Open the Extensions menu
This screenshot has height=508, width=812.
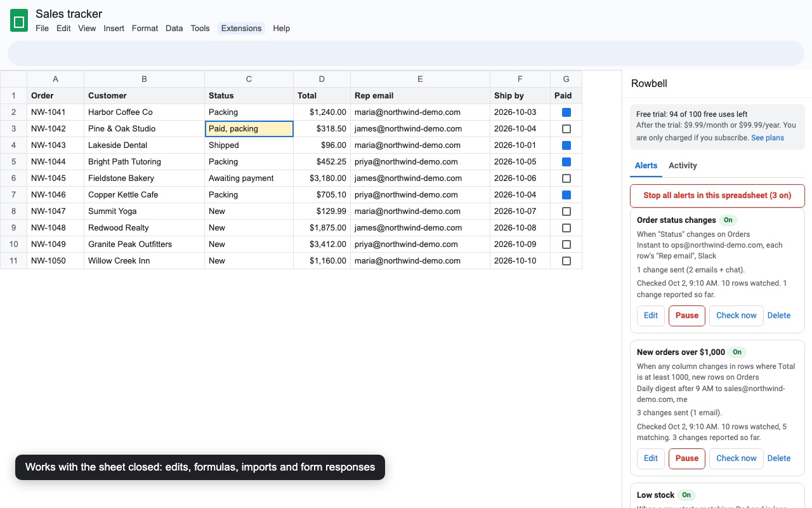tap(241, 29)
